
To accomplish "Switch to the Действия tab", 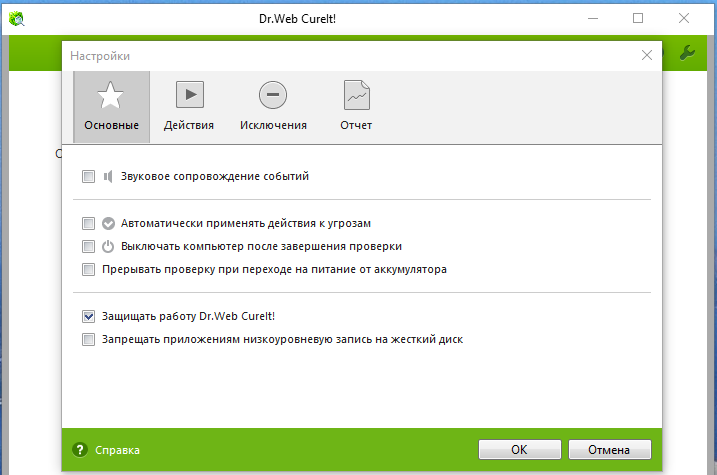I will (189, 107).
